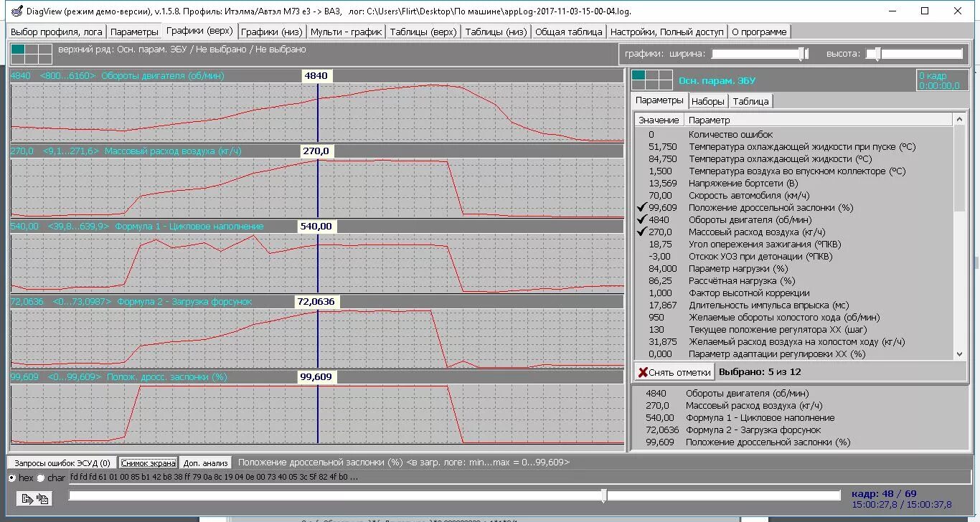Image resolution: width=980 pixels, height=522 pixels.
Task: Click the Доп. анализ button
Action: pyautogui.click(x=206, y=463)
